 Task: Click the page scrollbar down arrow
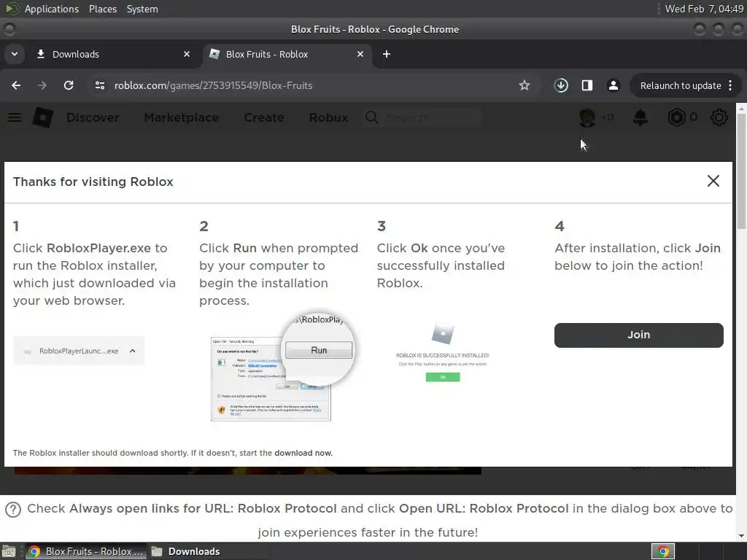[x=741, y=536]
